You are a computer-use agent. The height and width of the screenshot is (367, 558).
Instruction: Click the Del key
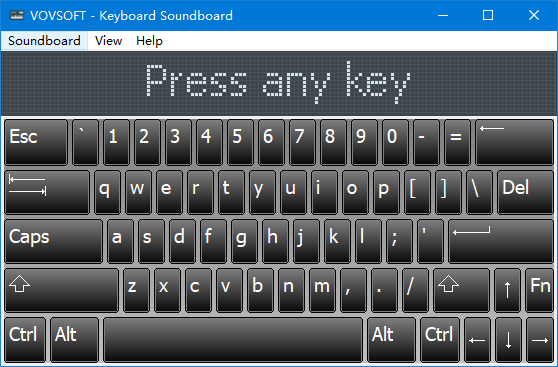point(525,192)
